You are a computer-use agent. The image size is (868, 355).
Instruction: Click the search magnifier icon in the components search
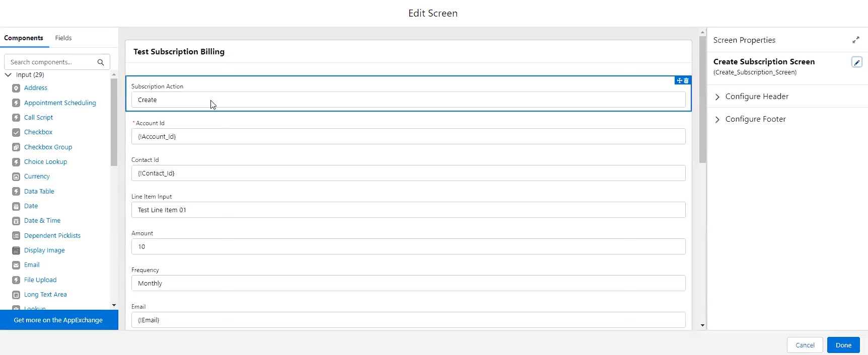point(101,62)
